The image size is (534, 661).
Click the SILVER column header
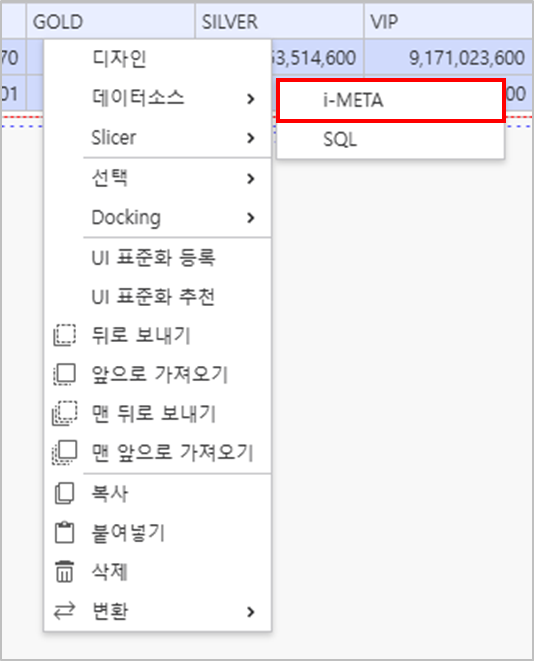[279, 21]
